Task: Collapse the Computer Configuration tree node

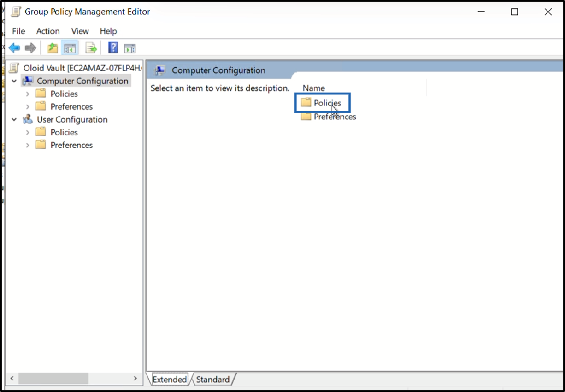Action: [x=14, y=81]
